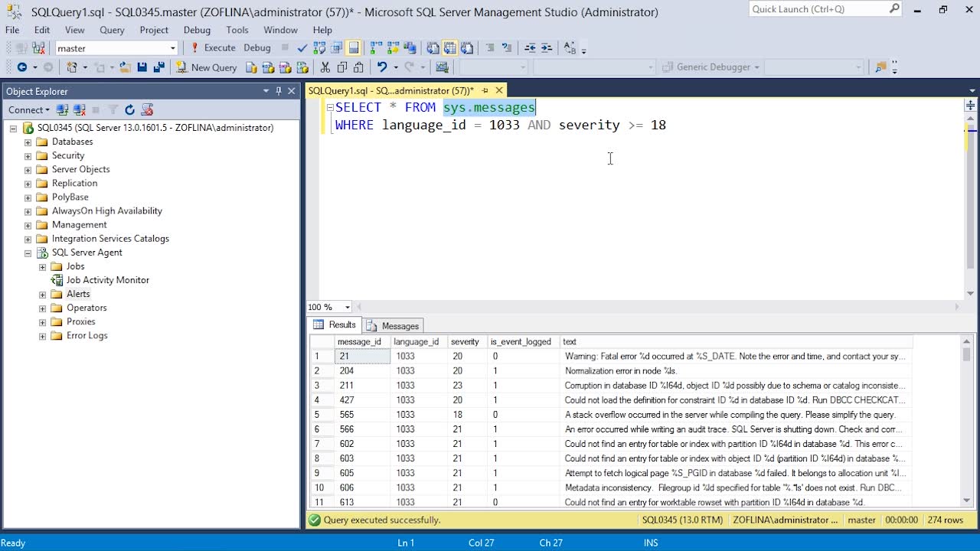This screenshot has width=980, height=551.
Task: Open the Connect dropdown in Object Explorer
Action: pyautogui.click(x=31, y=110)
